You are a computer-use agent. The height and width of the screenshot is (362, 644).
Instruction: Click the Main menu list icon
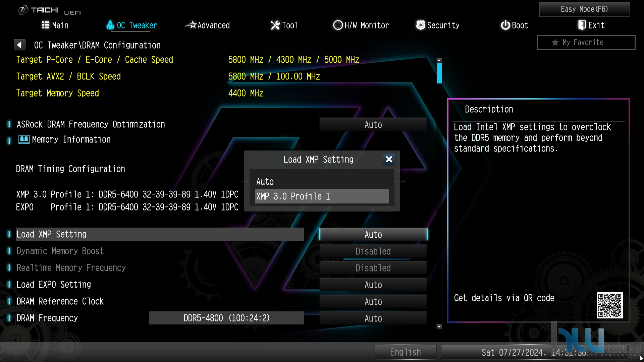46,25
